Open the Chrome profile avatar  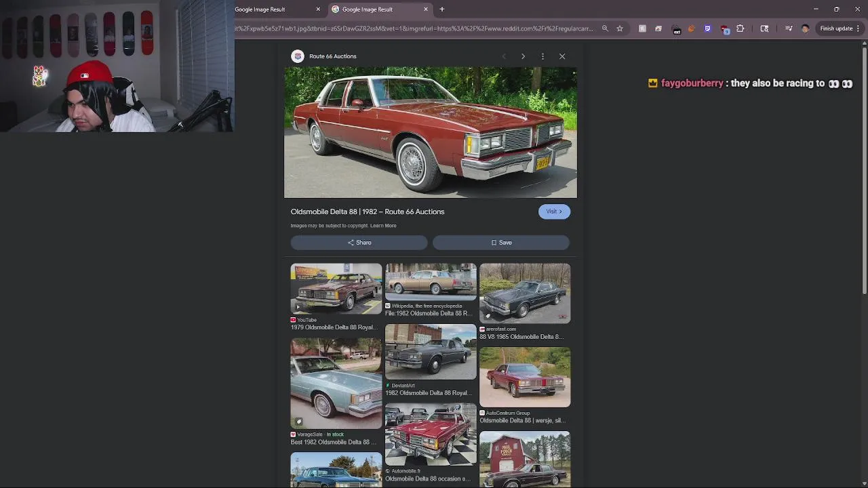pyautogui.click(x=805, y=28)
